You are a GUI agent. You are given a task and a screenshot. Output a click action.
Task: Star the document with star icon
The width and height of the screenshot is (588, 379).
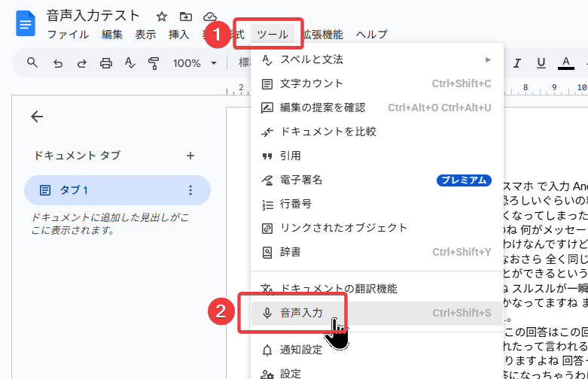(162, 17)
